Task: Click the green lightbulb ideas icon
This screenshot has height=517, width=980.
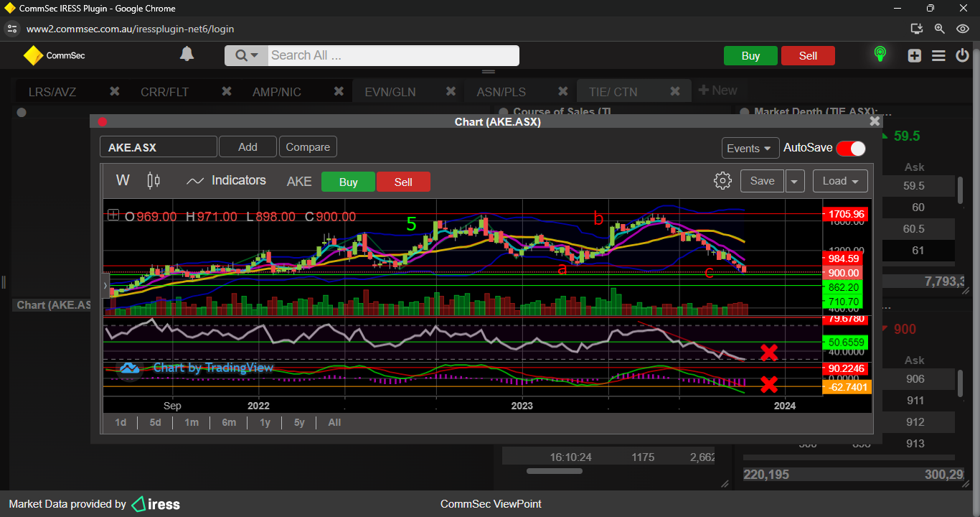Action: pos(880,55)
